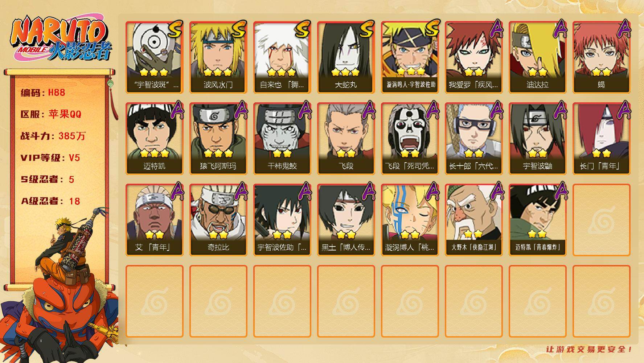Click the 迪达拉 character portrait
Image resolution: width=644 pixels, height=363 pixels.
(x=537, y=57)
